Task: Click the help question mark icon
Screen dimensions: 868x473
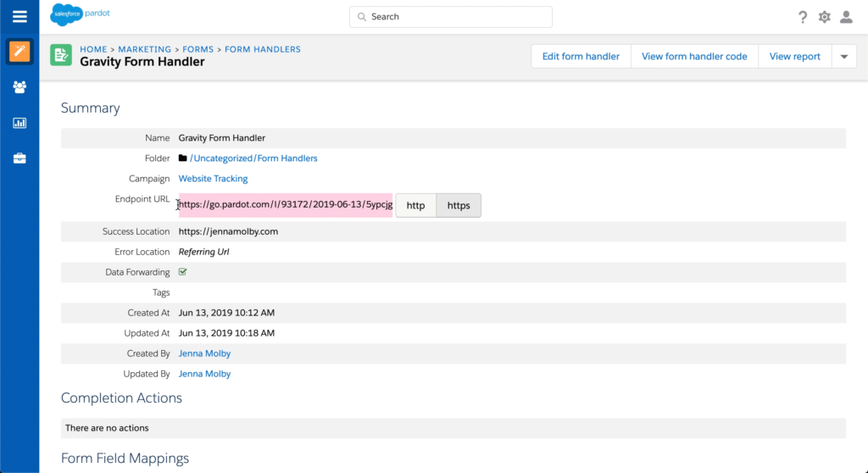Action: pyautogui.click(x=803, y=17)
